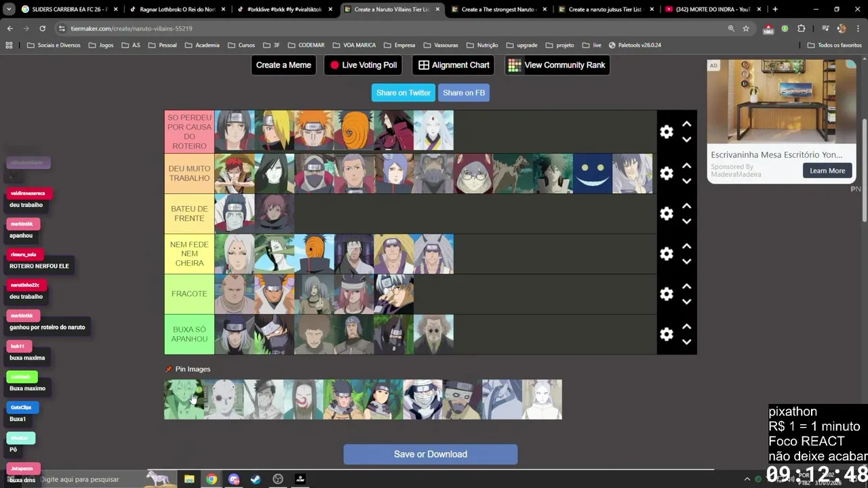Move NEM FEDE NEM CHEIRA row up

coord(686,246)
